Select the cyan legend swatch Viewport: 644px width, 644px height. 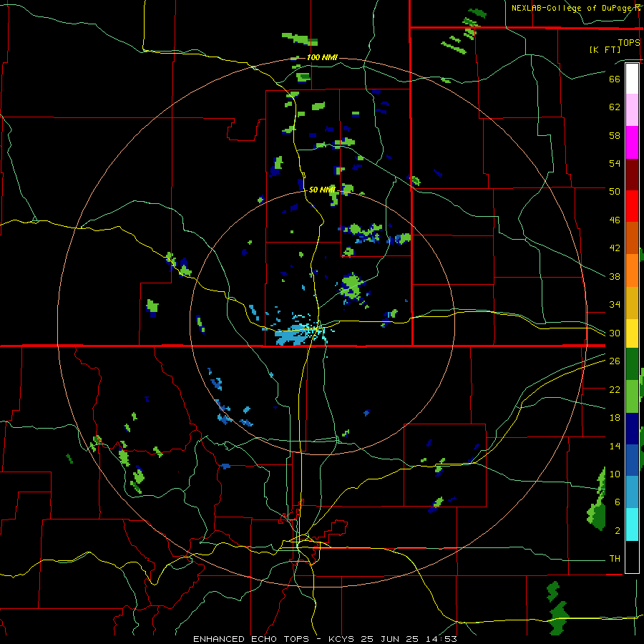point(632,525)
